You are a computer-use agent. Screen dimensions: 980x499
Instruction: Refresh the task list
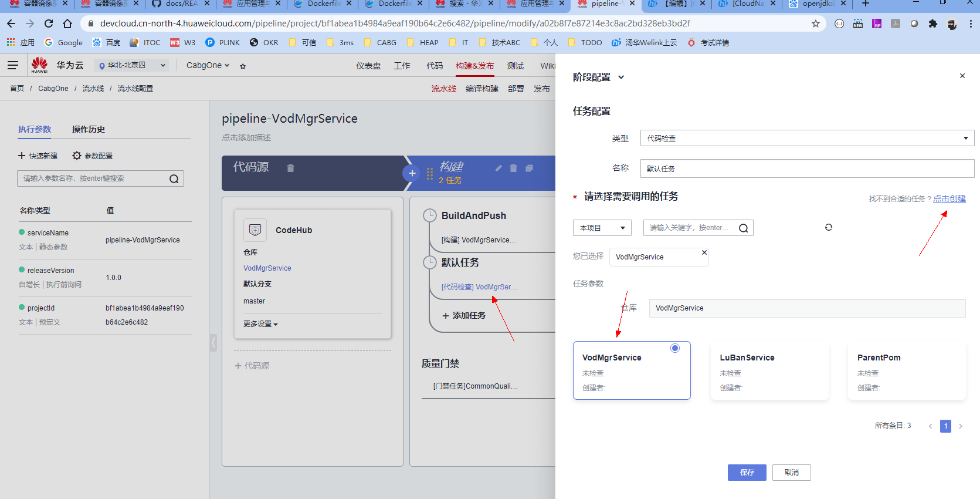pos(829,227)
